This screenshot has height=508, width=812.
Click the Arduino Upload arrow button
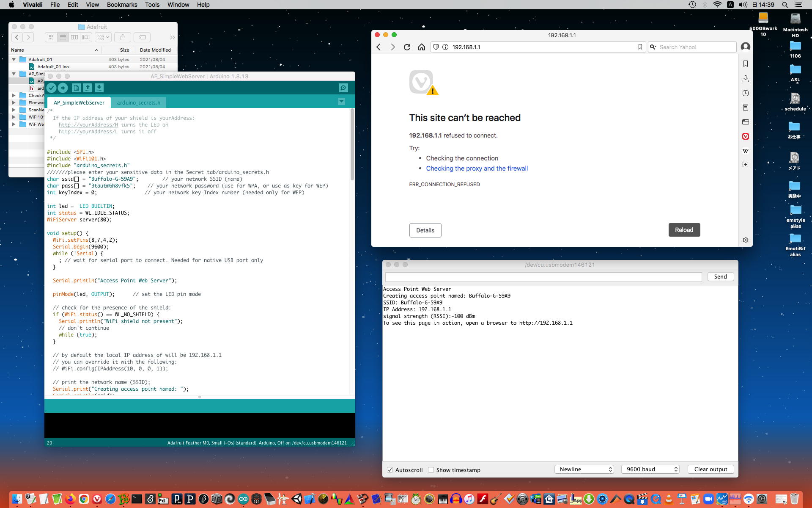click(x=63, y=88)
